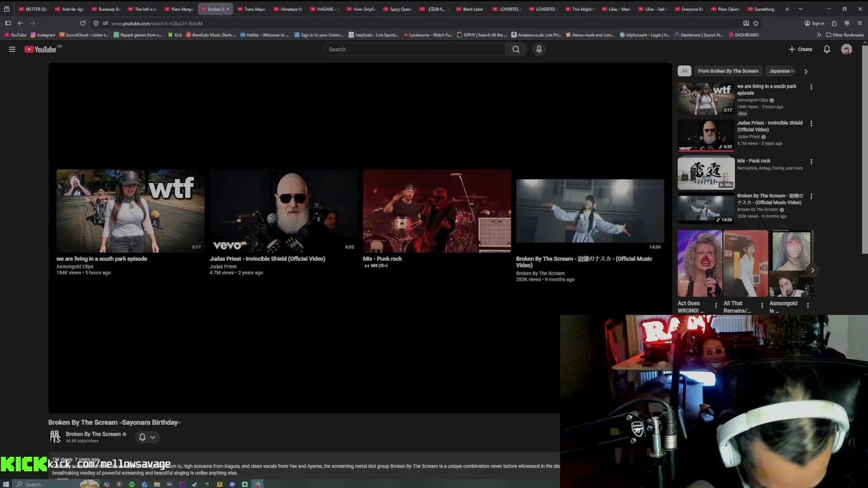868x488 pixels.
Task: Open the SoundCloud bookmark
Action: coord(84,35)
